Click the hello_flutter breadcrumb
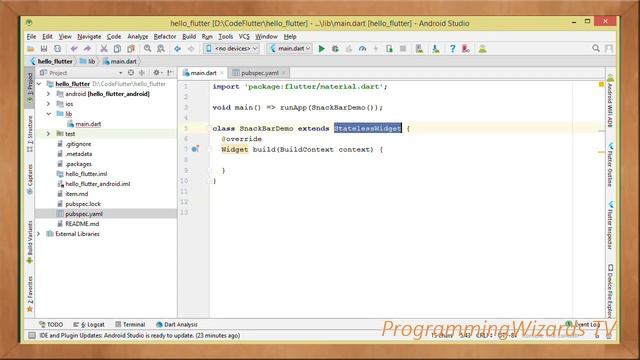The width and height of the screenshot is (640, 360). pos(52,61)
